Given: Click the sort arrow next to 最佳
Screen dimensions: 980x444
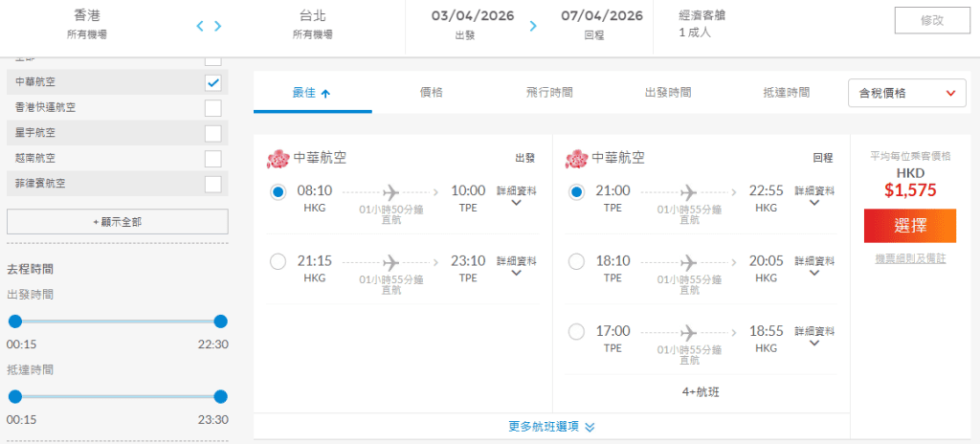Looking at the screenshot, I should pos(325,94).
